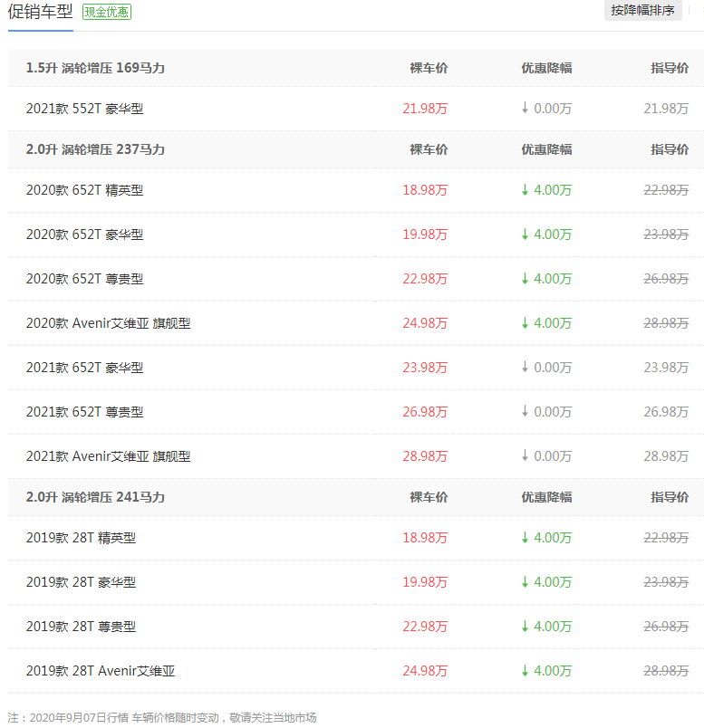Select the 促销车型 tab heading
Image resolution: width=704 pixels, height=728 pixels.
click(x=41, y=12)
